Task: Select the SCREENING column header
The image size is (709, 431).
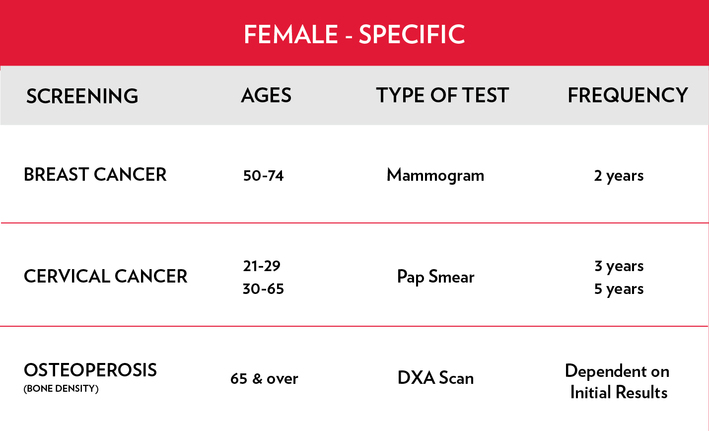Action: tap(82, 96)
